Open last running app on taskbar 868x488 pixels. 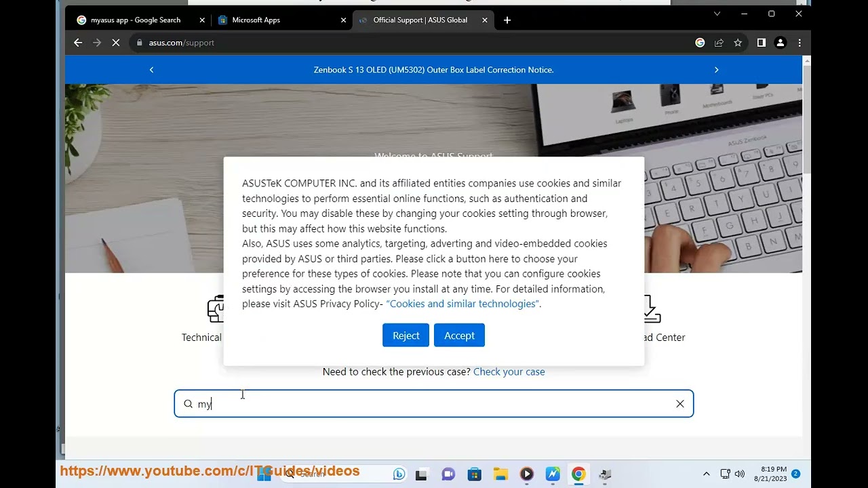(x=605, y=474)
